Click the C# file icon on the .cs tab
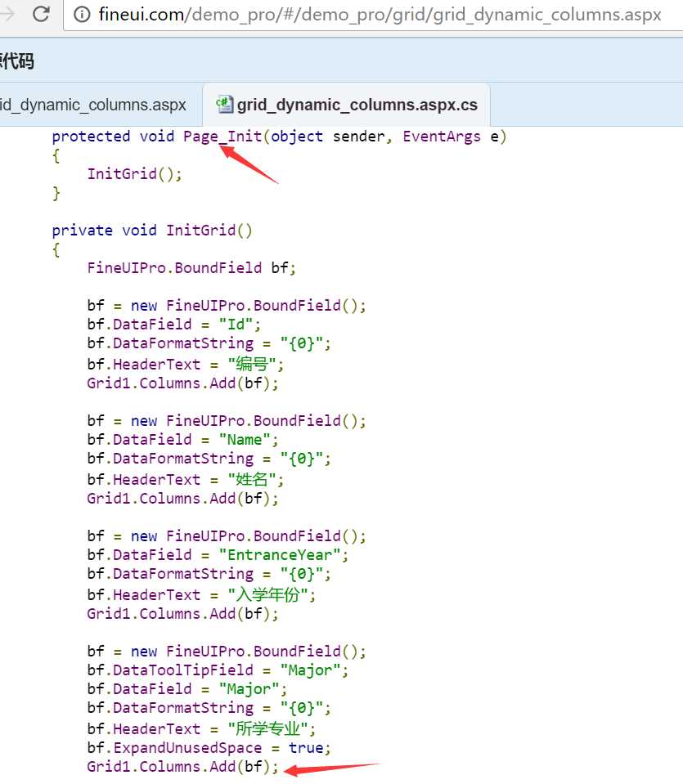Viewport: 683px width, 784px height. [224, 105]
